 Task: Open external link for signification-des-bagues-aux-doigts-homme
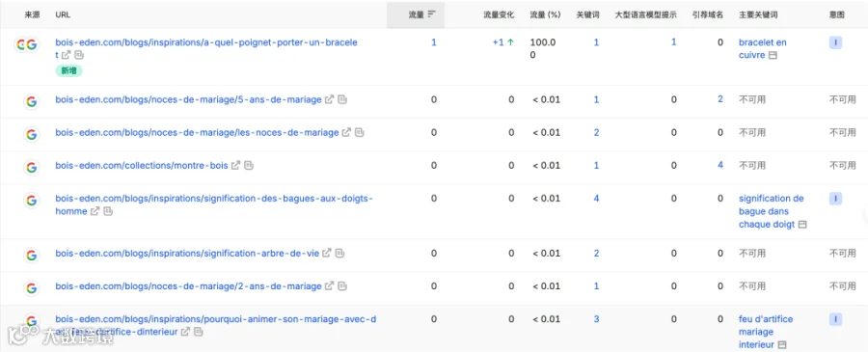[95, 211]
